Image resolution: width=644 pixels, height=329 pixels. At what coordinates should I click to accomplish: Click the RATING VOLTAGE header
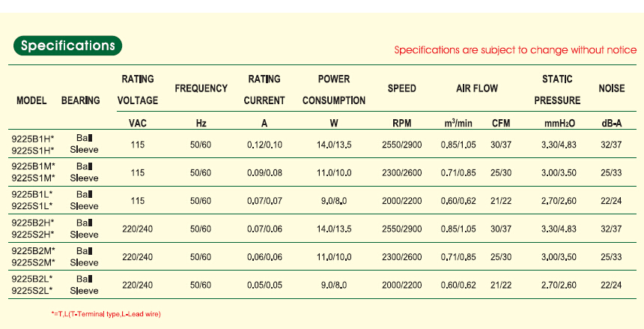[x=138, y=90]
